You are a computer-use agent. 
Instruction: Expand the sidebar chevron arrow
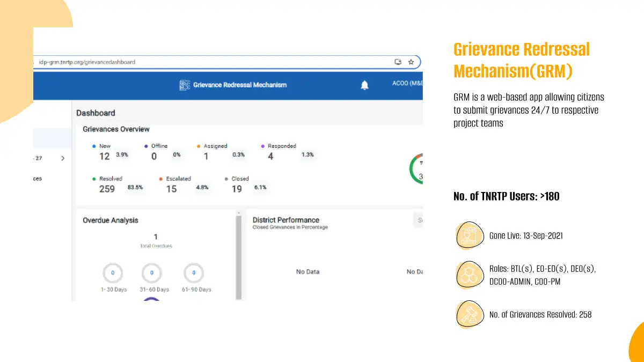tap(63, 158)
